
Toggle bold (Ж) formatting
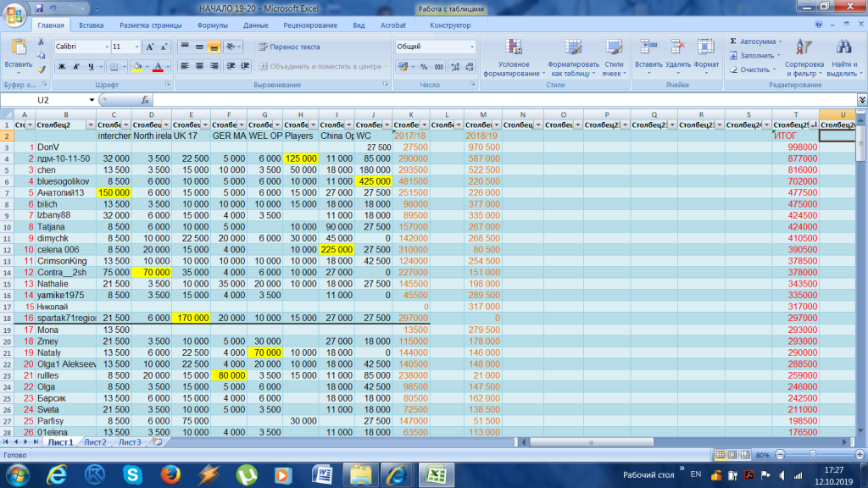62,66
